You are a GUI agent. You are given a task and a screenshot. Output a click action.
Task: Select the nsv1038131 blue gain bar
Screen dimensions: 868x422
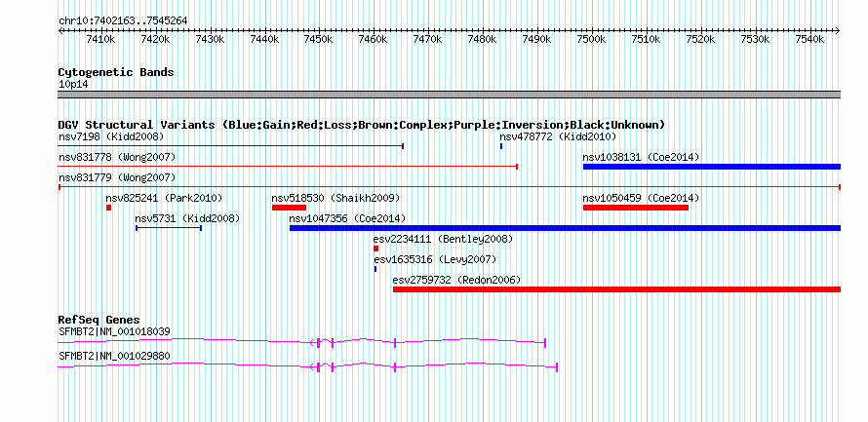coord(712,167)
